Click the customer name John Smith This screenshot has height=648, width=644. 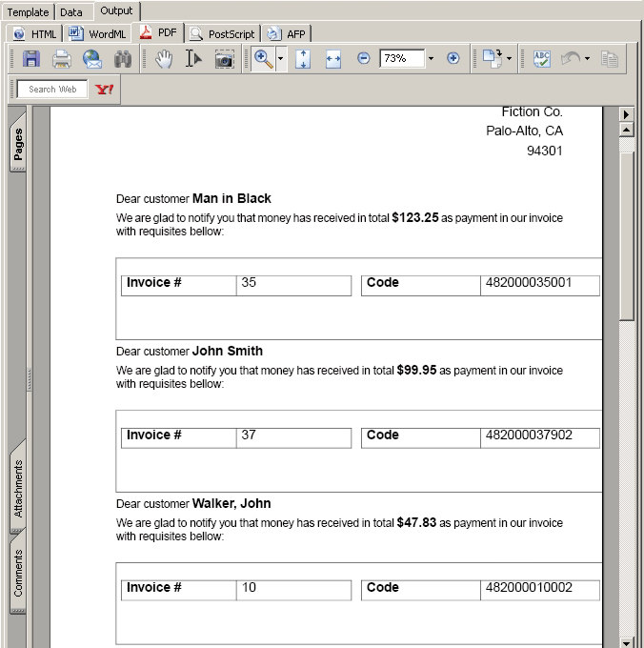click(x=227, y=352)
